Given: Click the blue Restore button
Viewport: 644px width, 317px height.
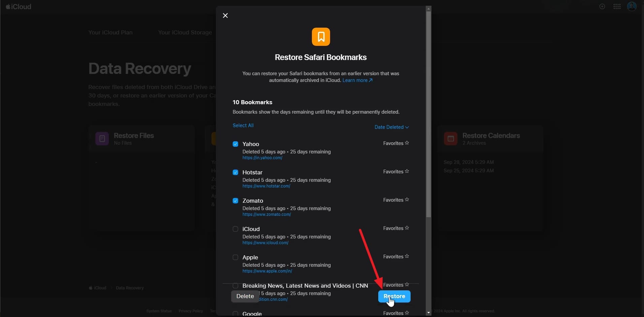Looking at the screenshot, I should point(394,296).
